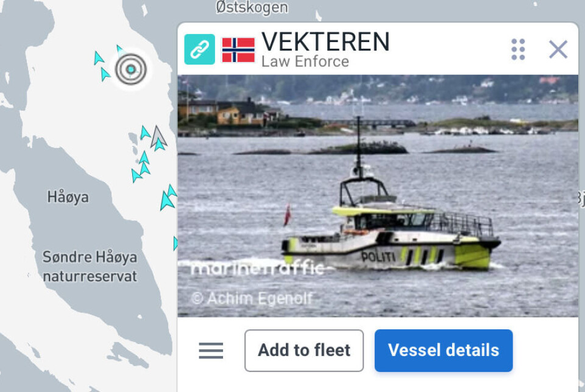Click the Norwegian flag icon
This screenshot has width=585, height=392.
pos(238,50)
